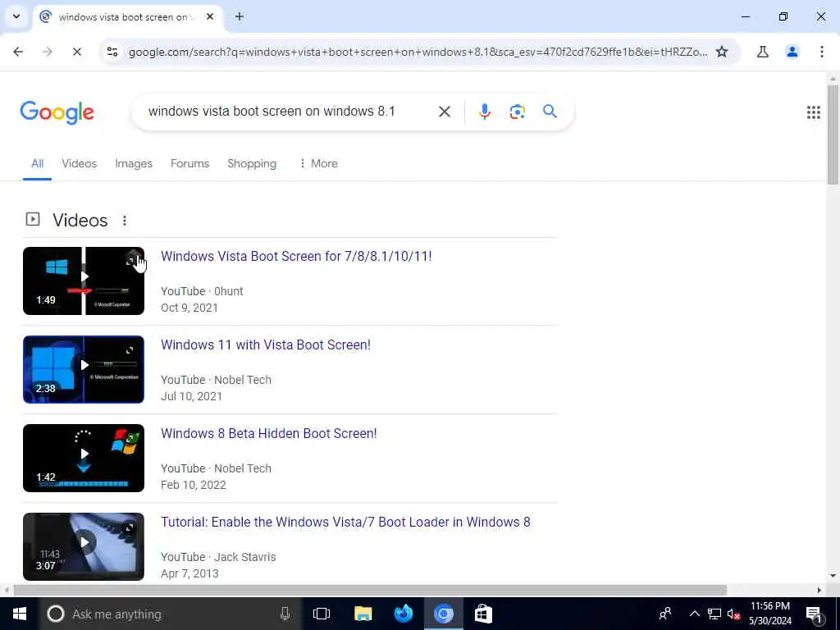Open network status tray icon
This screenshot has height=630, width=840.
(714, 614)
